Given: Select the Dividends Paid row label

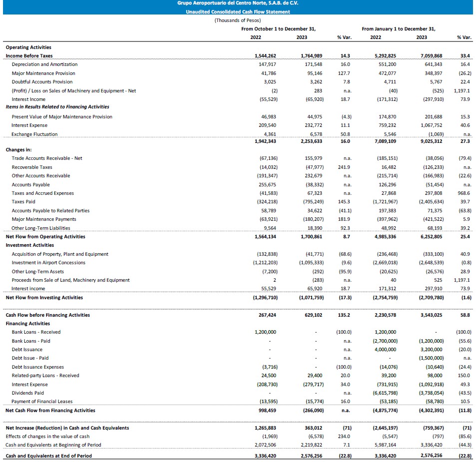Looking at the screenshot, I should [x=27, y=393].
